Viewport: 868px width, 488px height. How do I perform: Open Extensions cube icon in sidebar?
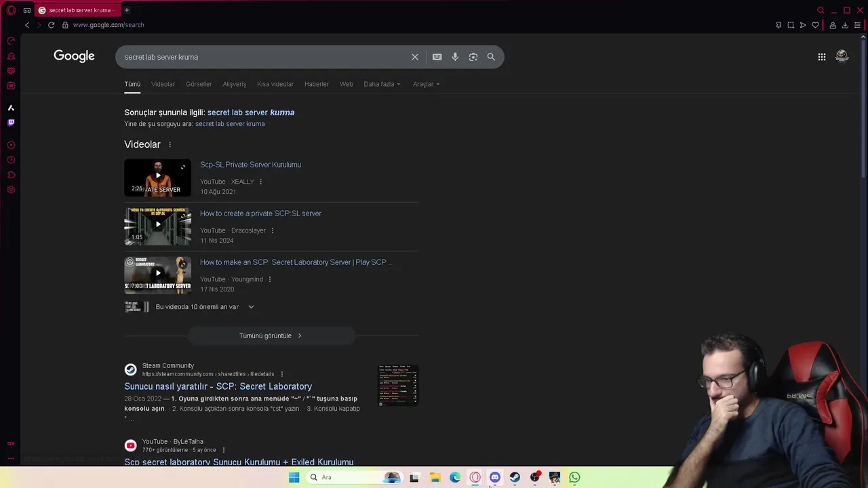pos(11,175)
